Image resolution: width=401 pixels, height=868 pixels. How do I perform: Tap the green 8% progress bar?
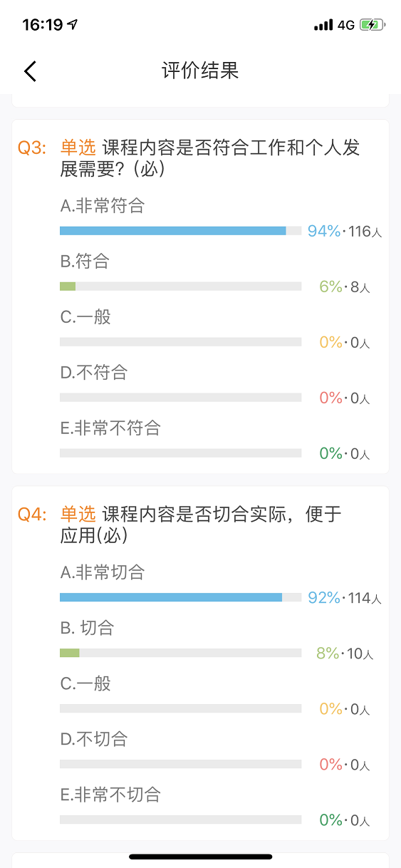[x=70, y=653]
